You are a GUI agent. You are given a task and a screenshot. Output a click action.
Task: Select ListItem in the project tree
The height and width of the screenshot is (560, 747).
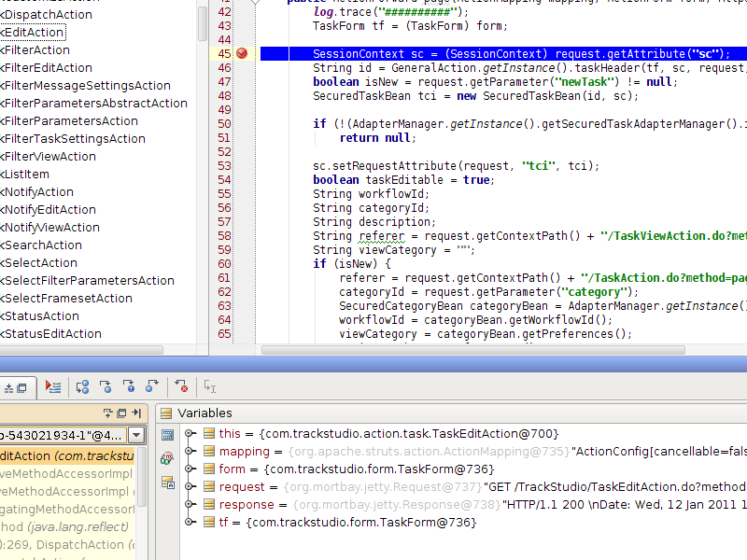[x=25, y=175]
